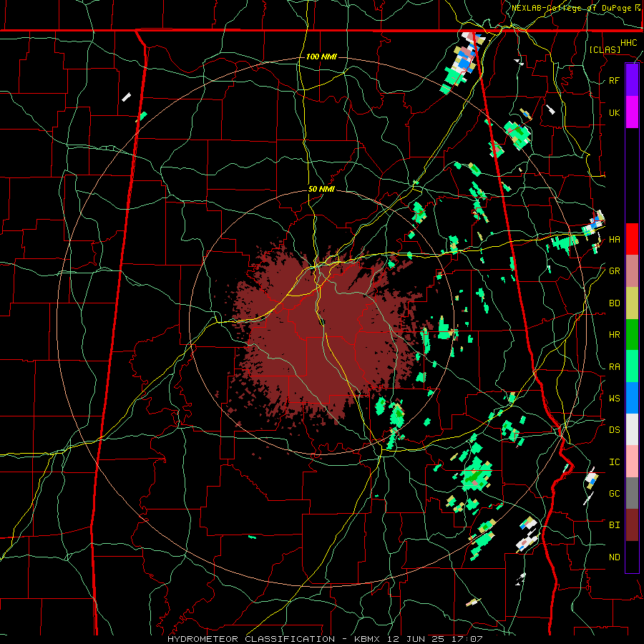Click the UK legend label
Image resolution: width=644 pixels, height=644 pixels.
tap(615, 112)
